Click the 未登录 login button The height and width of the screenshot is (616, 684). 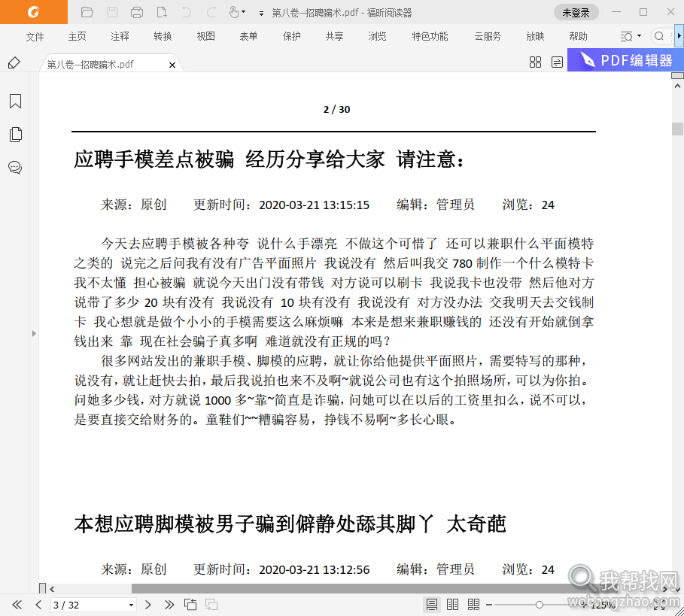[x=576, y=13]
